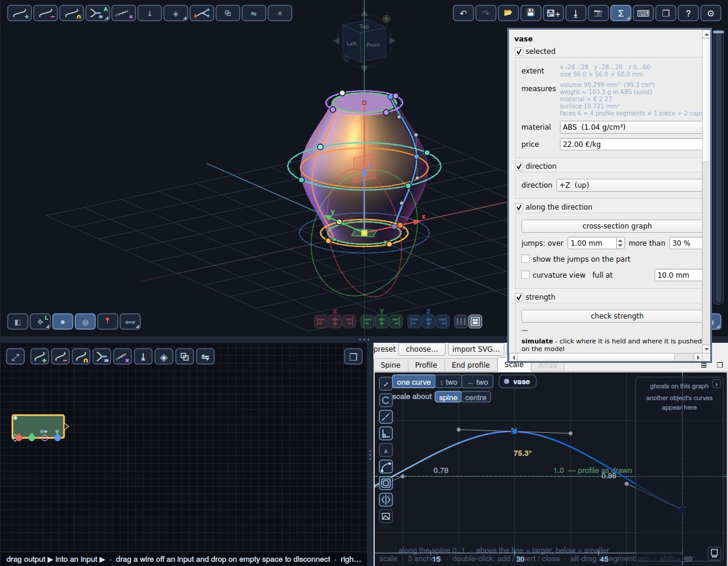
Task: Uncheck the 'selected' checkbox
Action: [x=519, y=52]
